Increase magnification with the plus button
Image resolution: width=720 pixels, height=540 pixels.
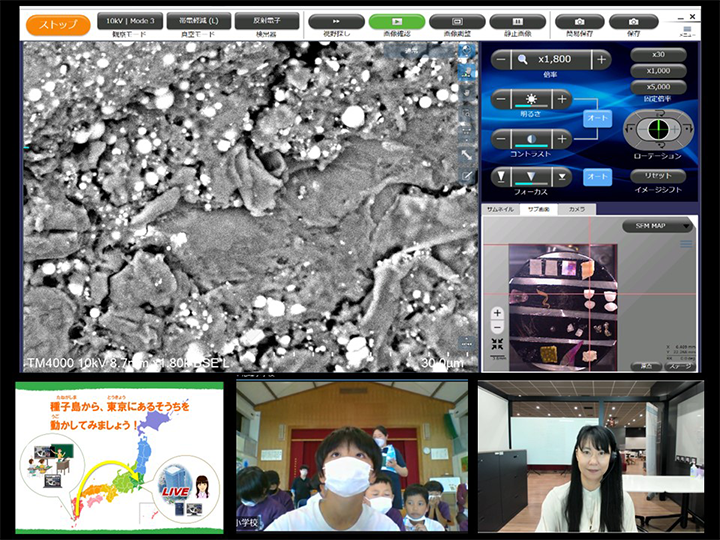coord(601,60)
